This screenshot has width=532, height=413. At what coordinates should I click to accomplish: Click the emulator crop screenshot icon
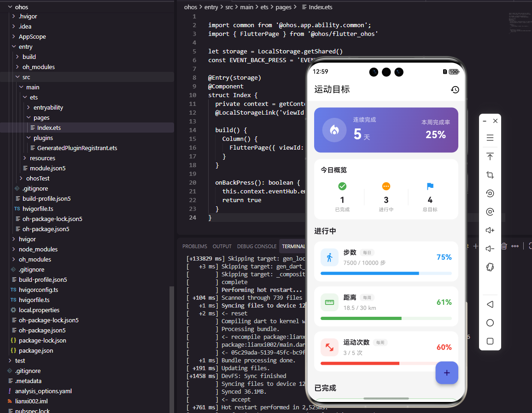(x=490, y=175)
